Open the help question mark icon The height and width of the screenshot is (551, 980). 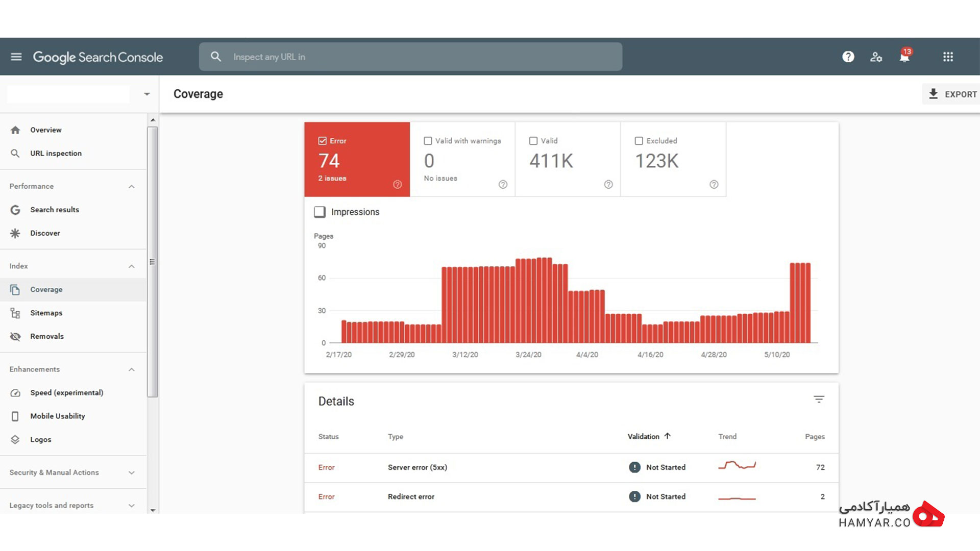pos(848,57)
